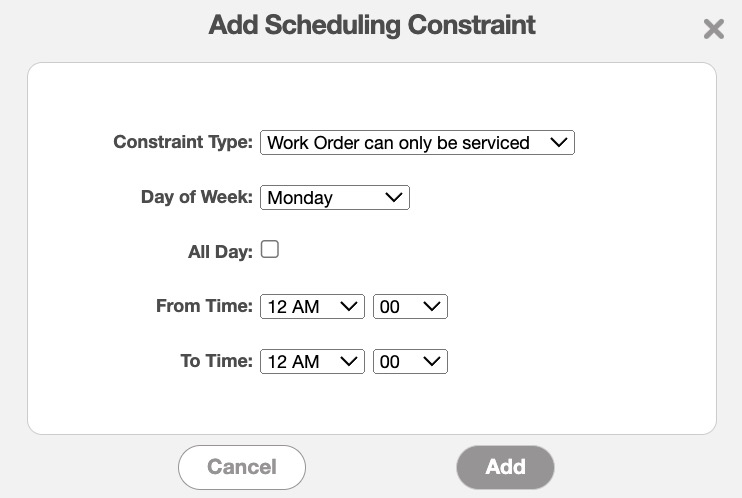Click the 'To Time:' label

pos(216,361)
